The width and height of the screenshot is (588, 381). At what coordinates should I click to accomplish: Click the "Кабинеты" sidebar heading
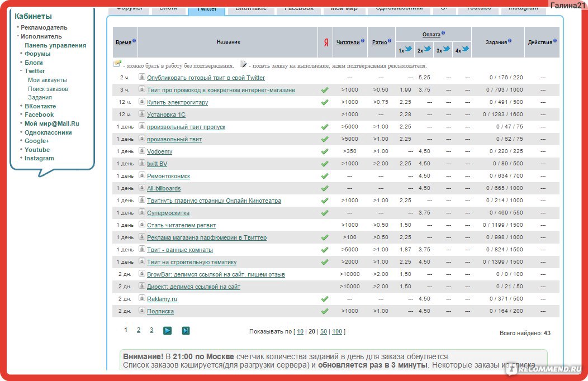[x=33, y=16]
